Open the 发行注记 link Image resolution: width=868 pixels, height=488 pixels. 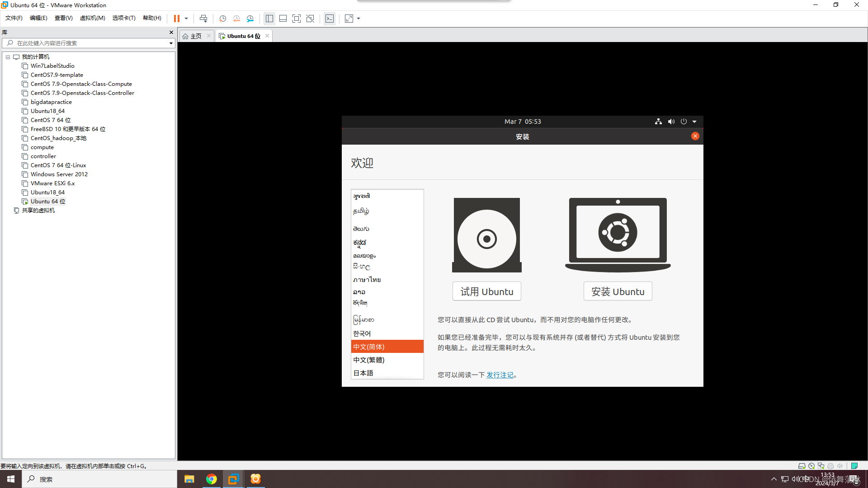point(500,375)
